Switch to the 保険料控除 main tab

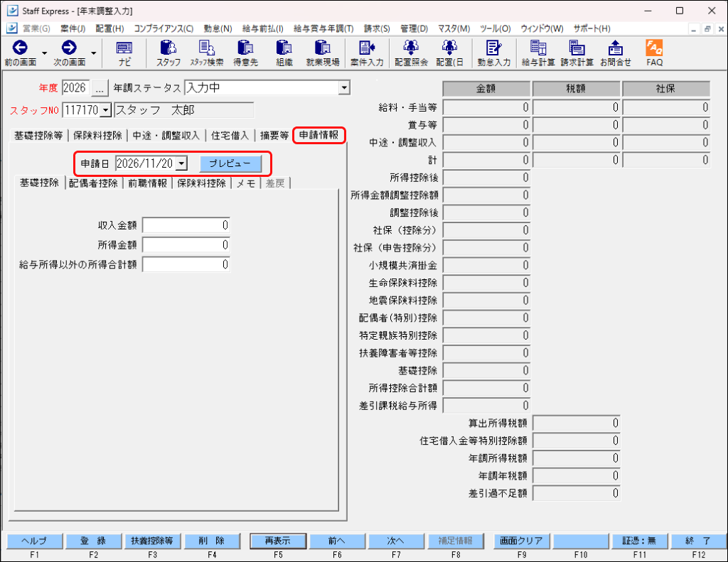(97, 136)
